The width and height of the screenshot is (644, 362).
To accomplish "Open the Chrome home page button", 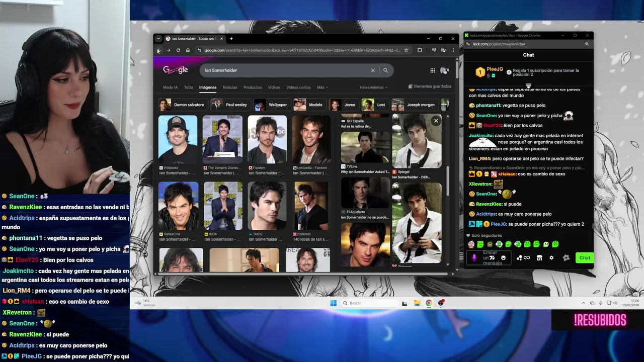I will [x=188, y=50].
